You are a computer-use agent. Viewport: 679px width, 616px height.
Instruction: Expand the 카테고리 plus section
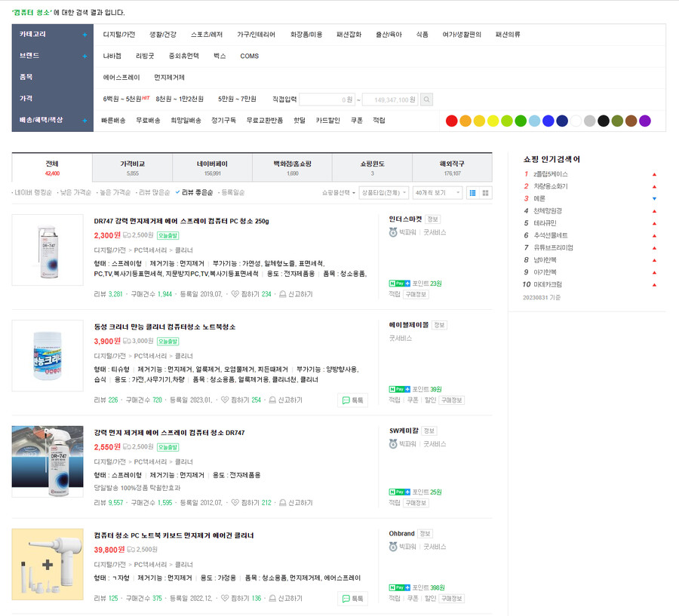pos(84,35)
